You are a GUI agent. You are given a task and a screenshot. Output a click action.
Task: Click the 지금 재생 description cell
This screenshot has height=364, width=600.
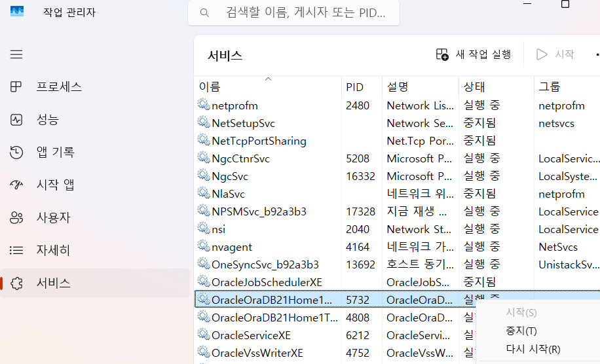(417, 211)
